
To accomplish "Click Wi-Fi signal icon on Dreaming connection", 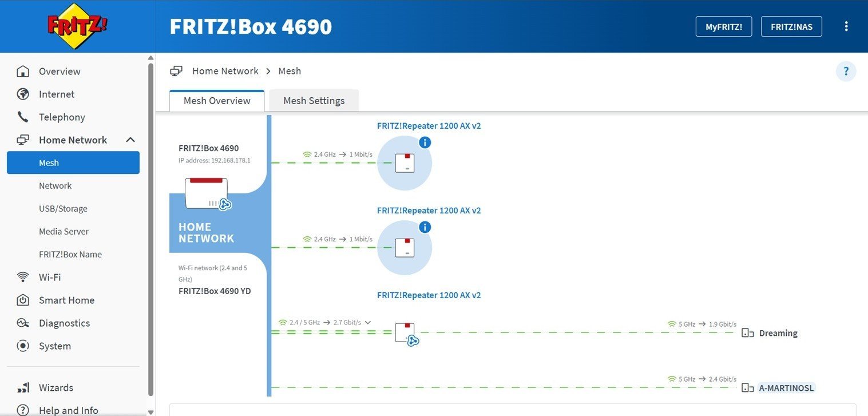I will (672, 324).
